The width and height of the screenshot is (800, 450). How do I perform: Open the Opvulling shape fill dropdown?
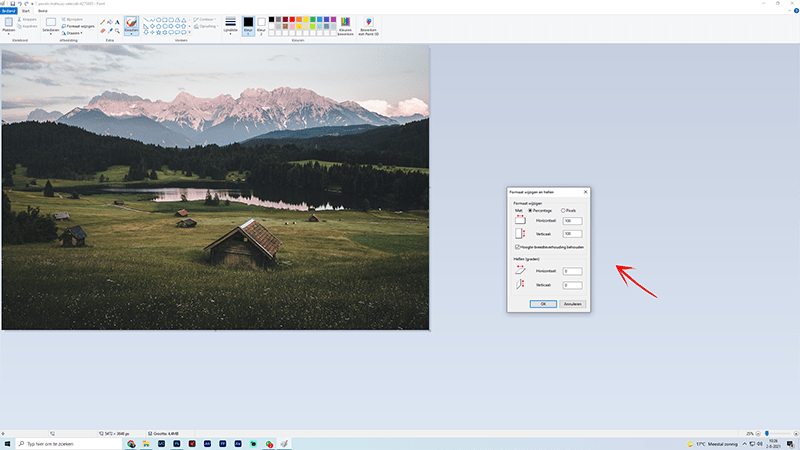(x=206, y=26)
